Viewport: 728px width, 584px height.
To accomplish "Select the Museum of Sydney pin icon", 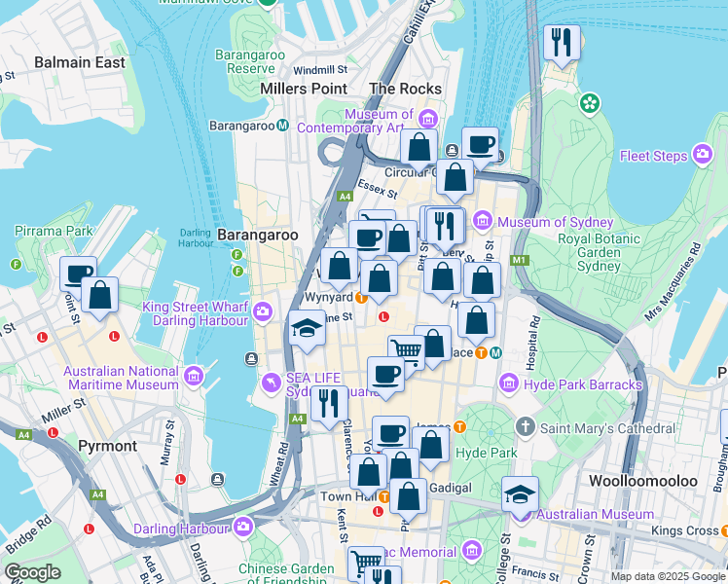I will tap(483, 221).
